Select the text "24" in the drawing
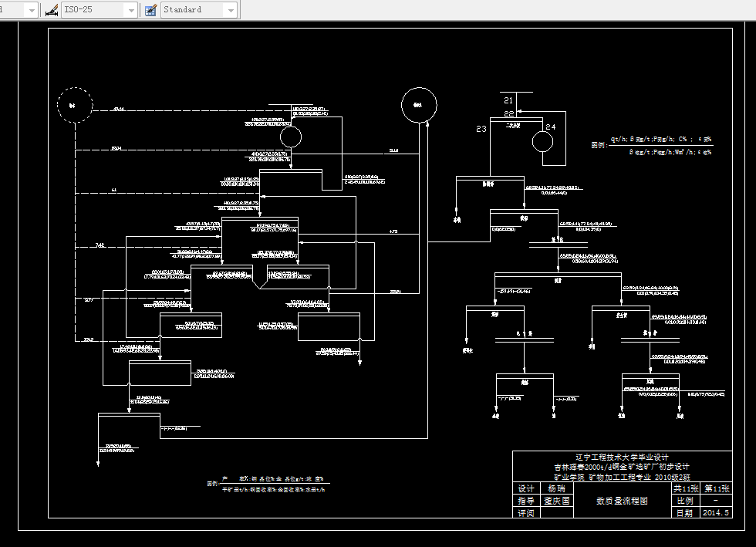Viewport: 756px width, 547px height. click(x=551, y=127)
